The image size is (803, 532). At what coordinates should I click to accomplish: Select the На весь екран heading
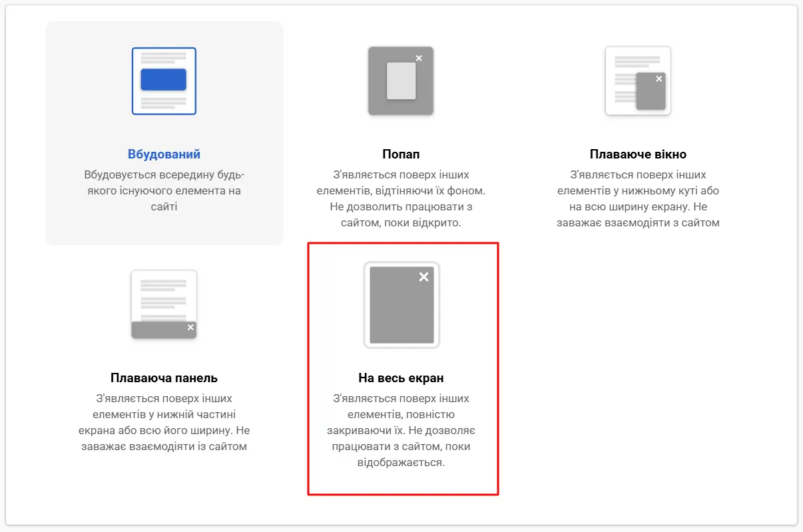(401, 378)
